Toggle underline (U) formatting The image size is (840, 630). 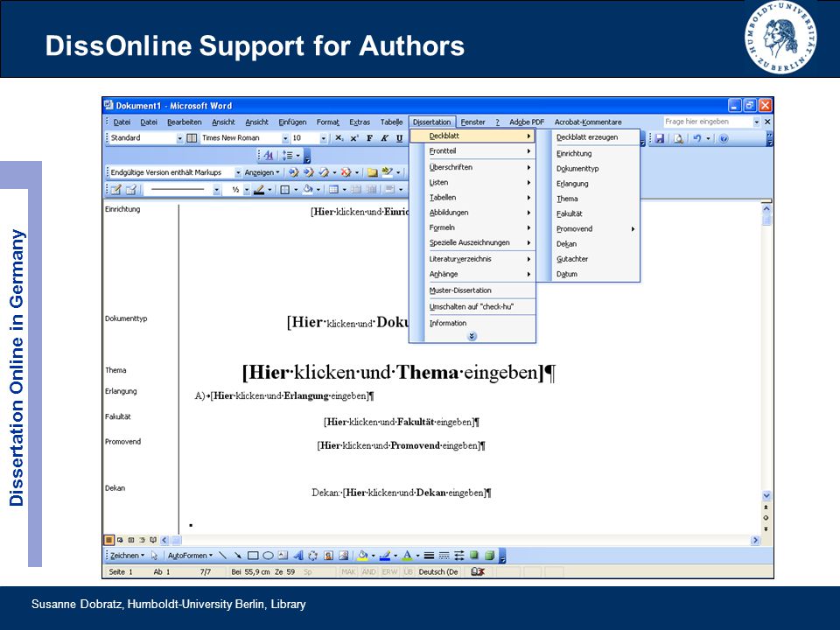click(400, 138)
